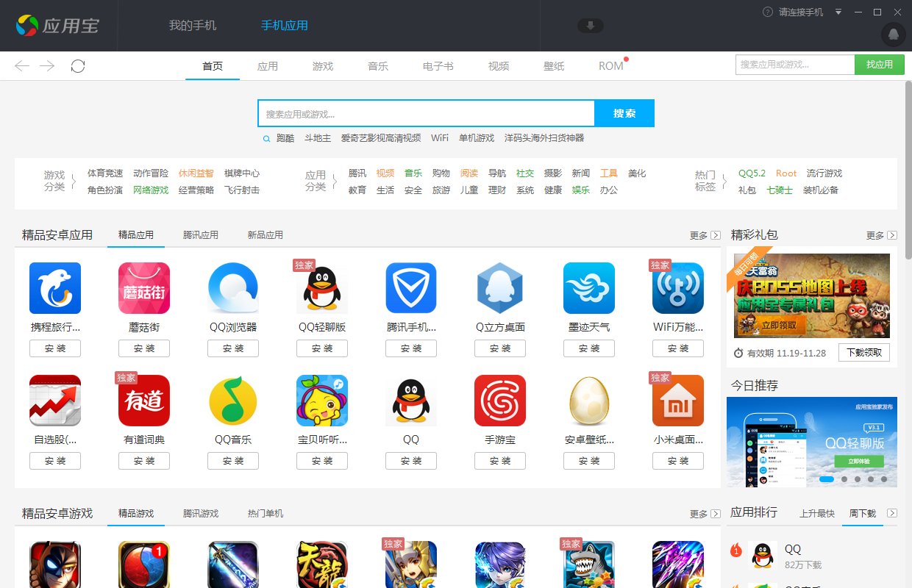Switch ranking to 上升最快

point(817,514)
